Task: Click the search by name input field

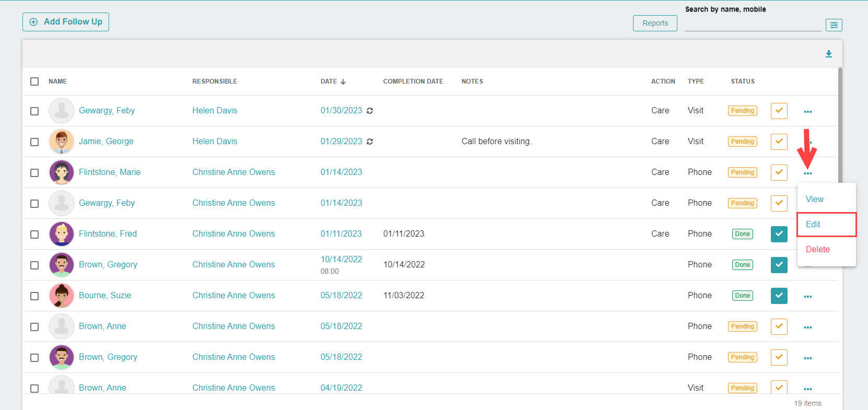Action: point(752,24)
